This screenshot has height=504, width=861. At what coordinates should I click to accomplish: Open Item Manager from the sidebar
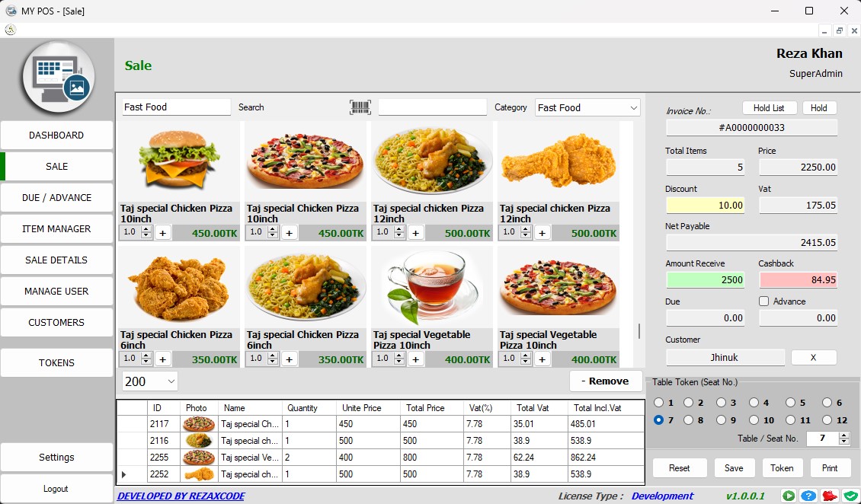[57, 228]
